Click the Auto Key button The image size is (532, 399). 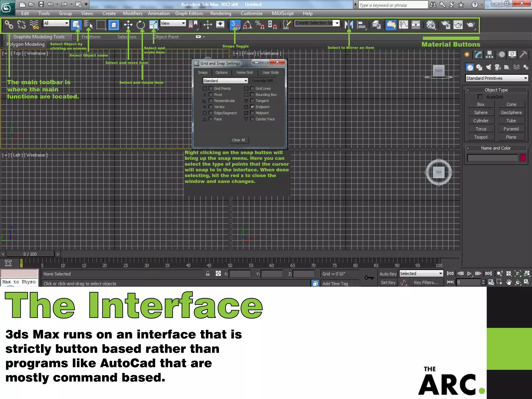coord(388,274)
